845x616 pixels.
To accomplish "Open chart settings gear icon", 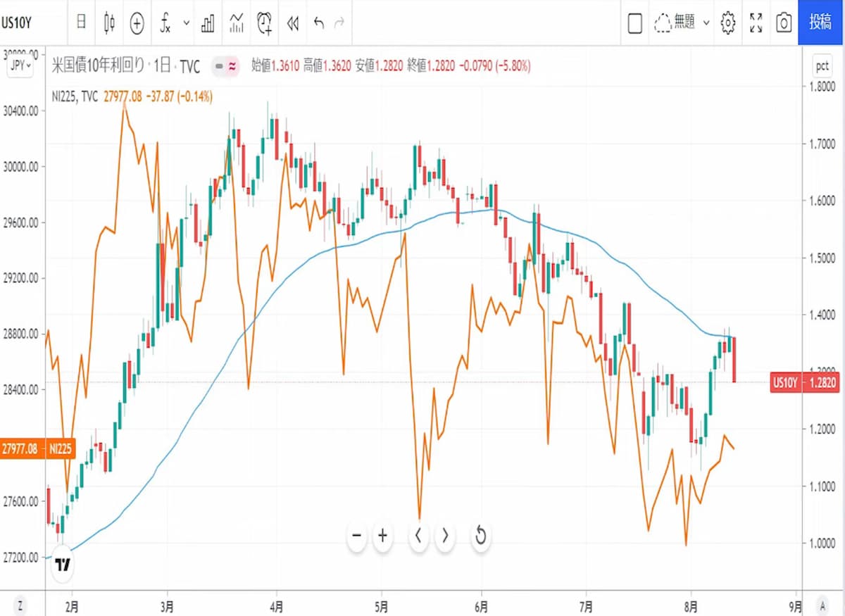I will point(728,23).
